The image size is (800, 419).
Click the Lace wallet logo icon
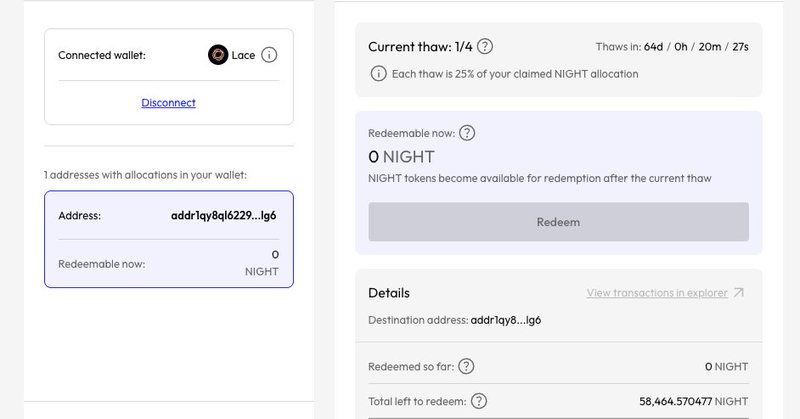[218, 56]
